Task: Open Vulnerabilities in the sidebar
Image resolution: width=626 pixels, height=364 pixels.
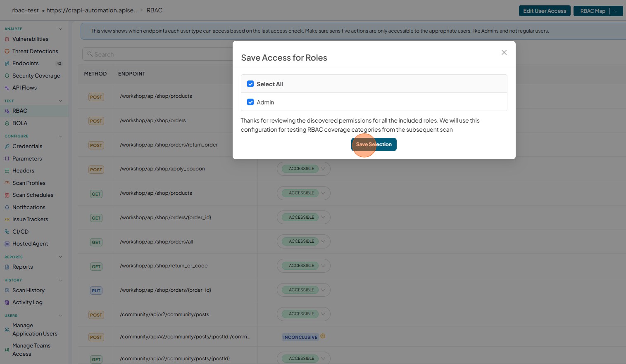Action: [x=30, y=39]
